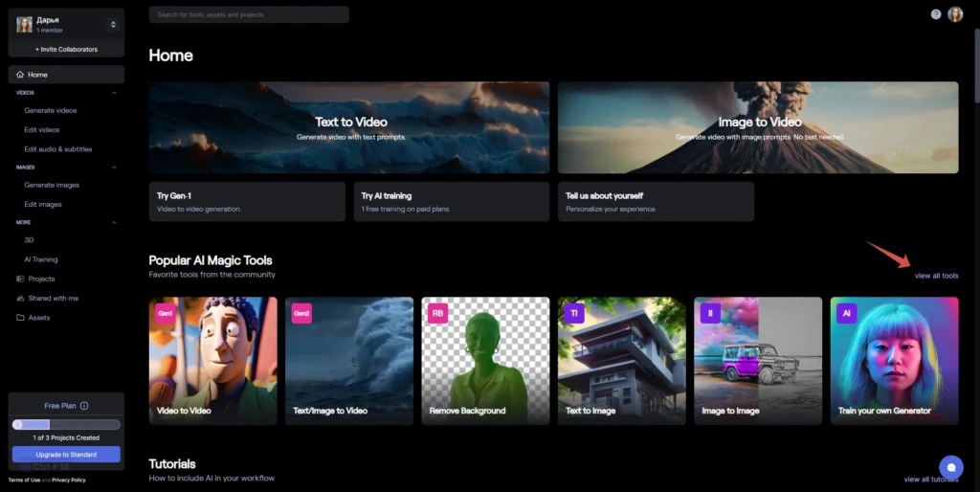The height and width of the screenshot is (492, 980).
Task: Collapse the Images sidebar section
Action: (x=115, y=168)
